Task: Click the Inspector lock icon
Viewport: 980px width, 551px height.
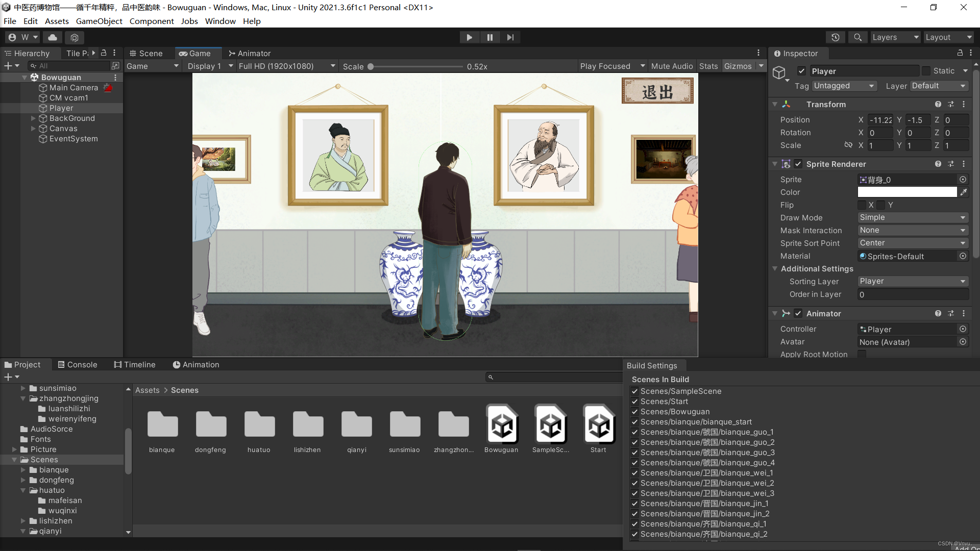Action: 960,53
